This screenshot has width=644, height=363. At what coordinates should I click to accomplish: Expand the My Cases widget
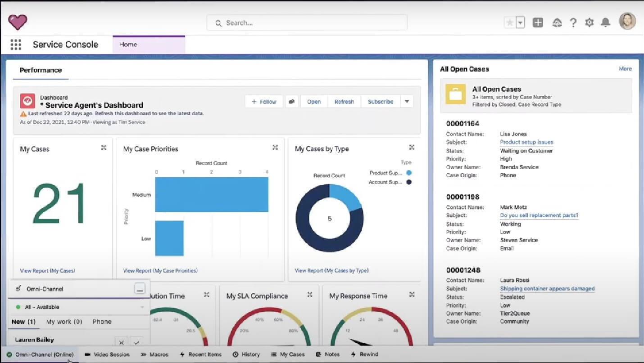[104, 147]
